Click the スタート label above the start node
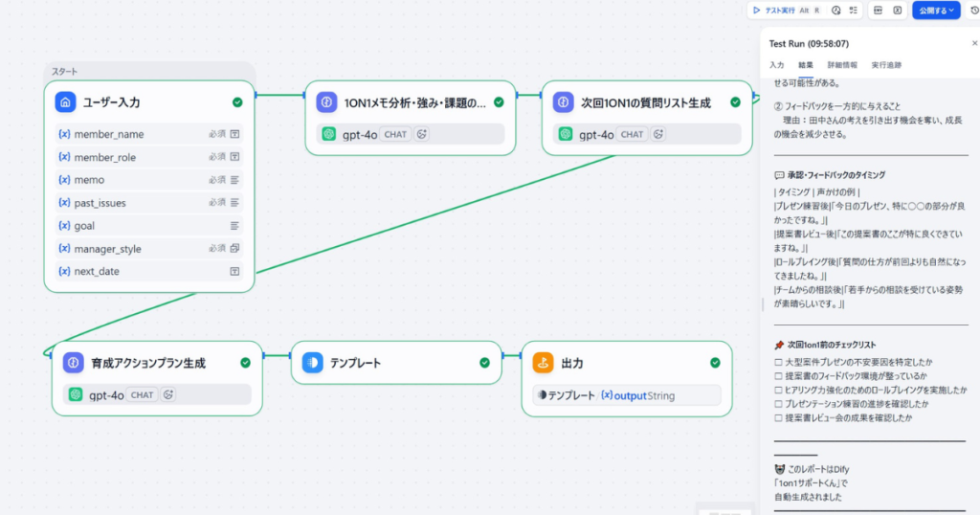The width and height of the screenshot is (980, 515). [x=64, y=71]
